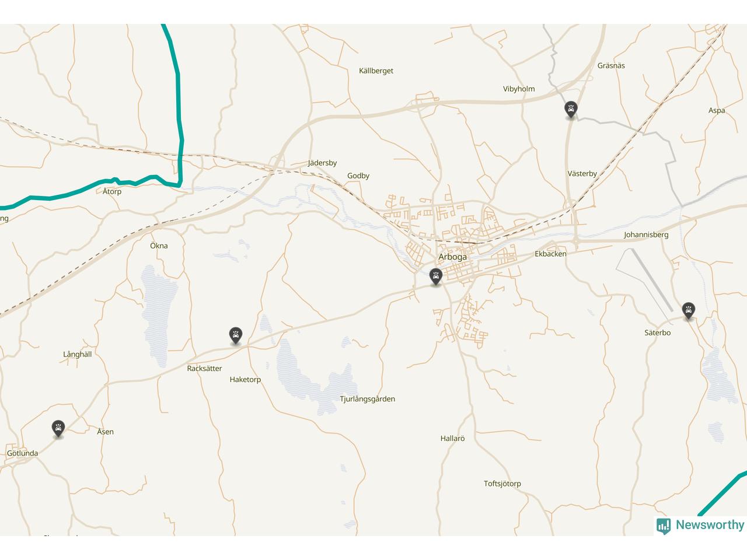
Task: Select the Ekbacken place label
Action: [x=550, y=254]
